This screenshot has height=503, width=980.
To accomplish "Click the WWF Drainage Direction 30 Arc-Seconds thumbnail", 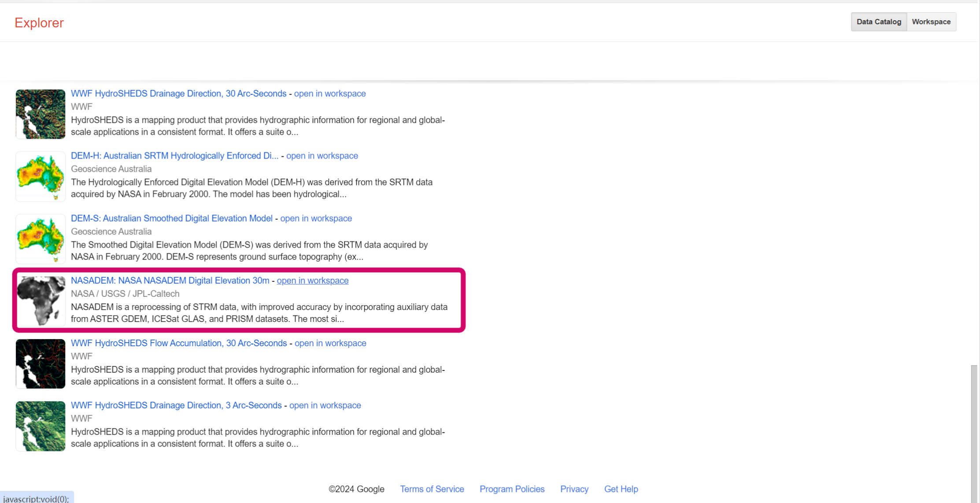I will pos(41,114).
